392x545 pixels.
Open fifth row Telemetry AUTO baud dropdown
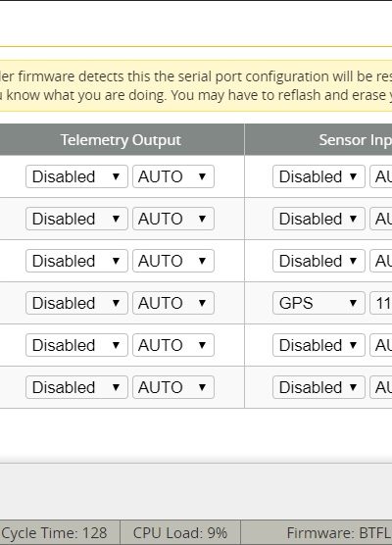point(173,345)
